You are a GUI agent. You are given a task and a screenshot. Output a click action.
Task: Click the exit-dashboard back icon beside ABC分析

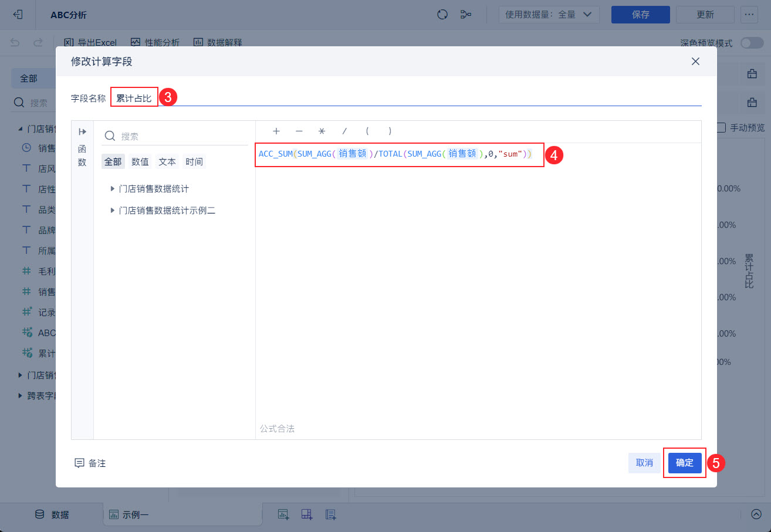(x=18, y=15)
